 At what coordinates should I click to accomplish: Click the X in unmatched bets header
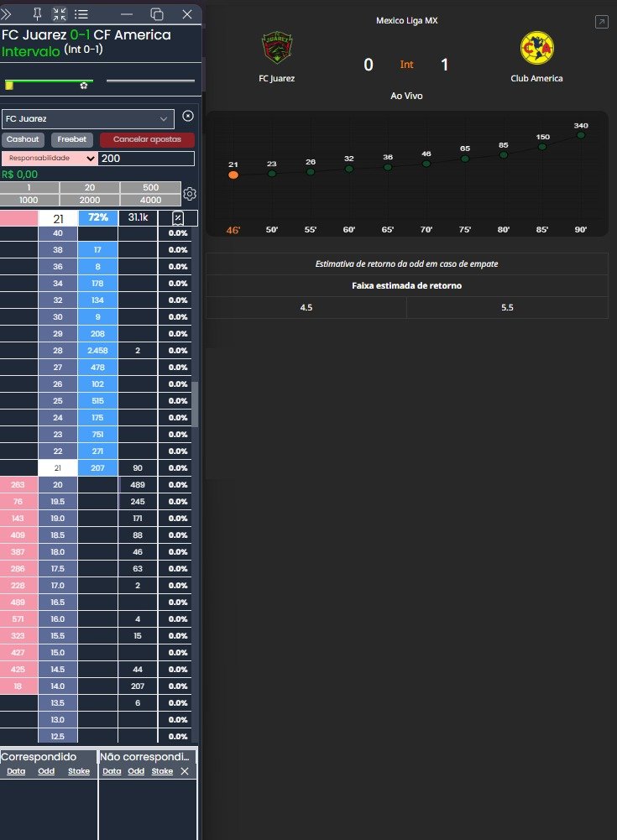pos(185,771)
